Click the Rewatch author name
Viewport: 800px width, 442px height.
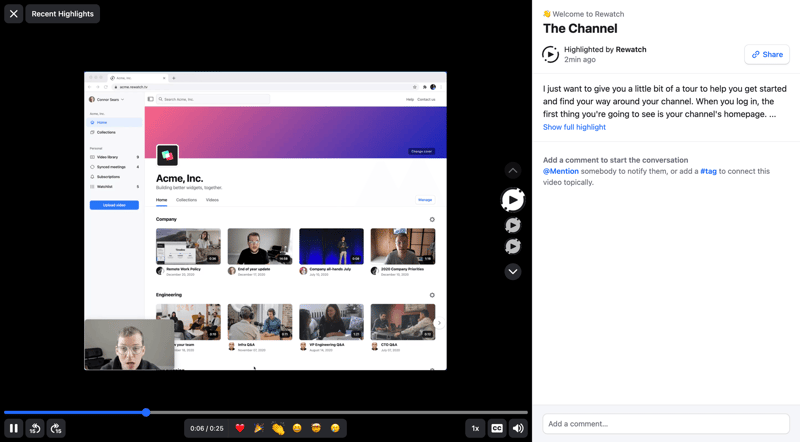pyautogui.click(x=631, y=50)
